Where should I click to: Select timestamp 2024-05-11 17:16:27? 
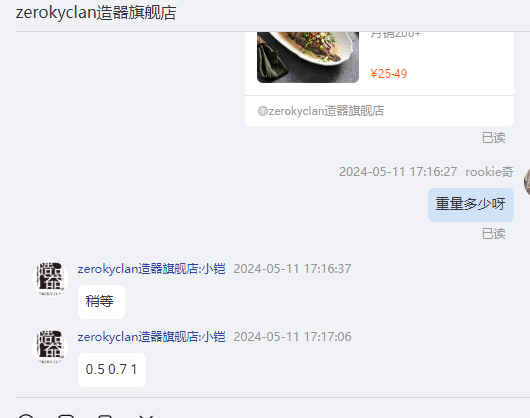(x=398, y=172)
